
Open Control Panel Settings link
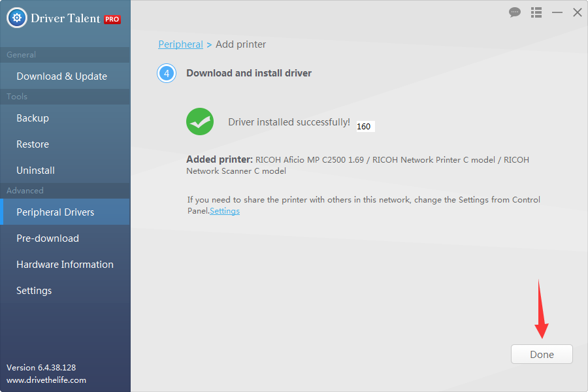pyautogui.click(x=225, y=211)
